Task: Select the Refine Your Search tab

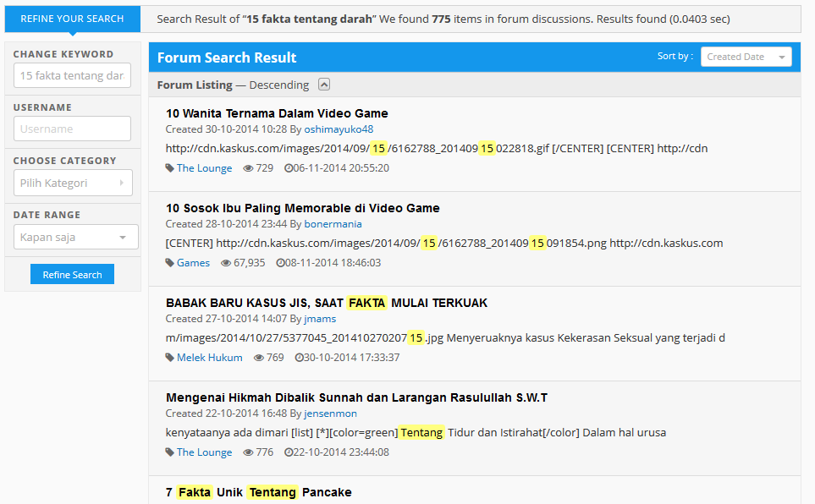Action: [x=72, y=19]
